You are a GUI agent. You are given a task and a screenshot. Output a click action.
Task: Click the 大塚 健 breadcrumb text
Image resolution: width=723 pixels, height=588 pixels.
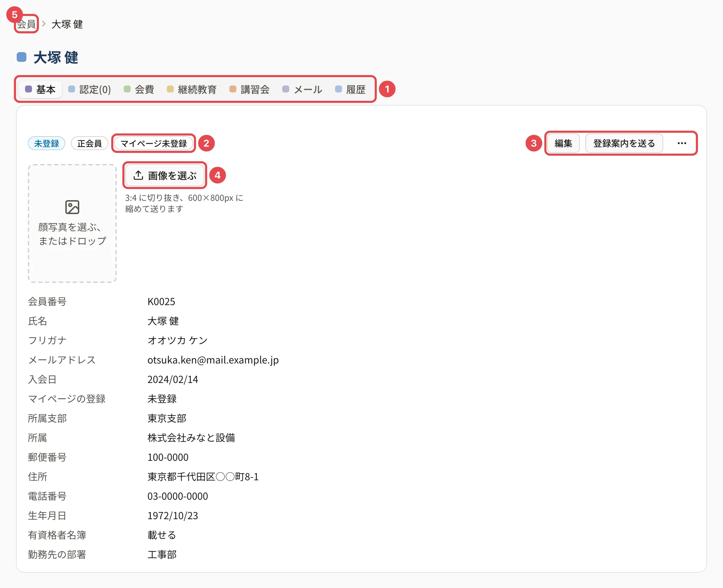(x=67, y=24)
